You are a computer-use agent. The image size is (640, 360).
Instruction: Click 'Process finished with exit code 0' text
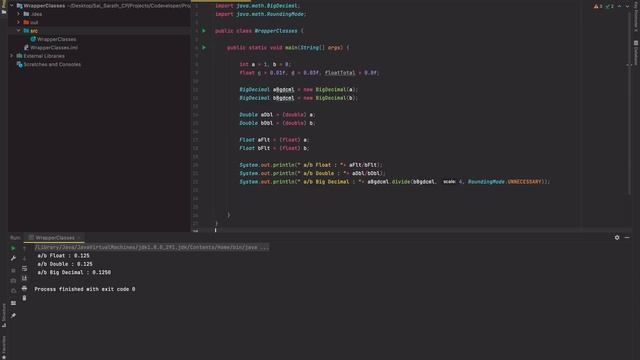pyautogui.click(x=85, y=289)
